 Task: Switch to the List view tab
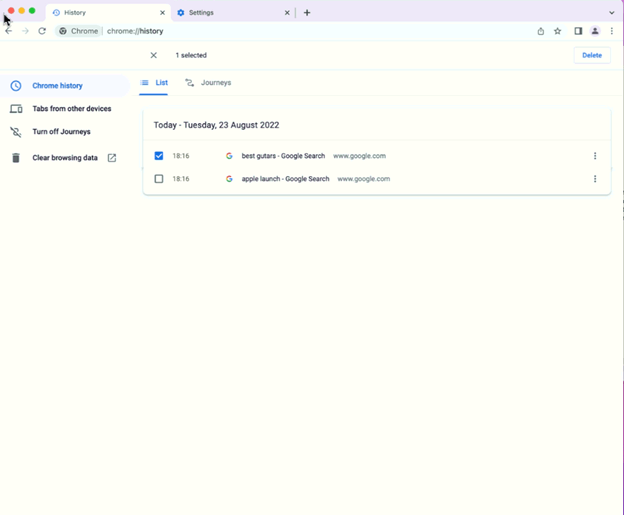[154, 83]
